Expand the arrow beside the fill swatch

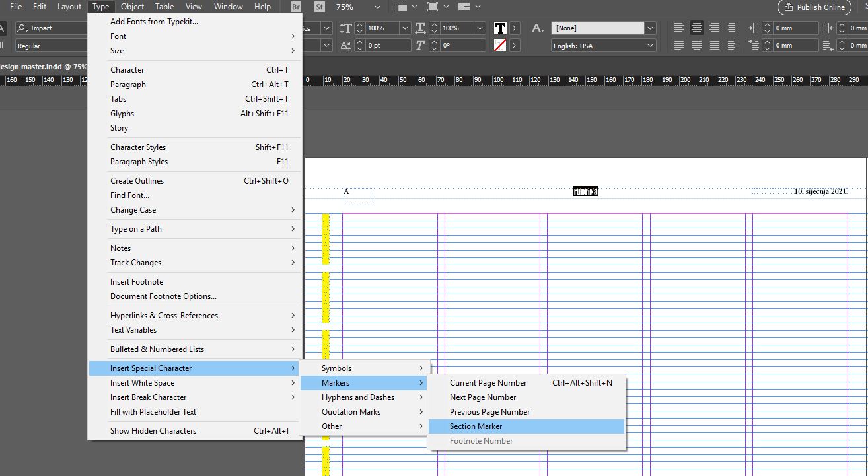(515, 28)
